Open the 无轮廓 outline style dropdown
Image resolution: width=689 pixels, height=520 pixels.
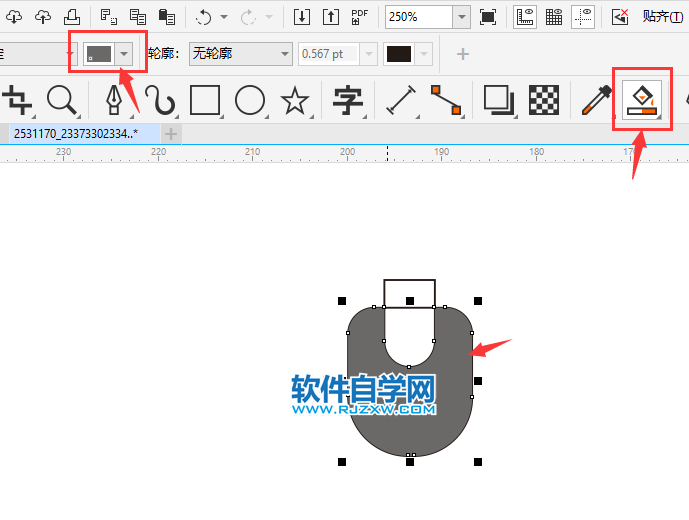241,54
